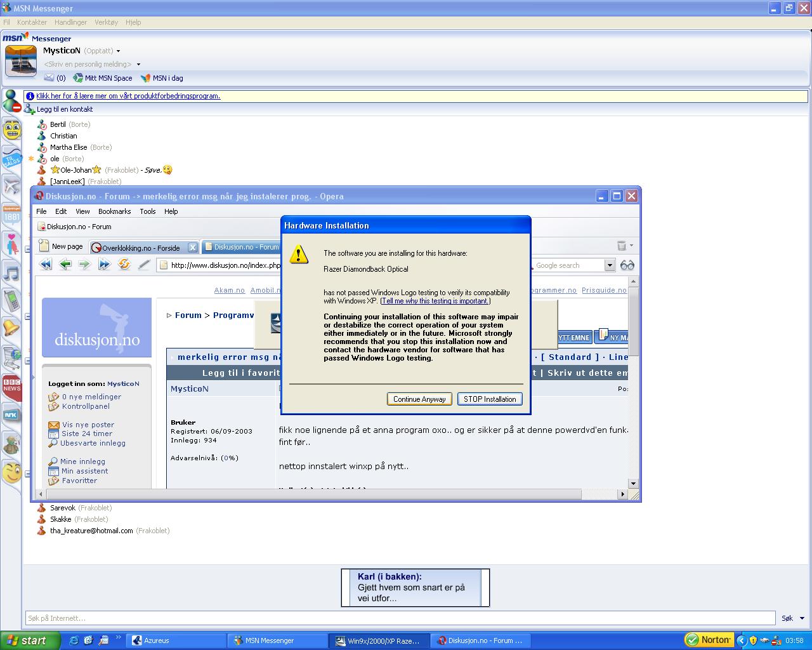Close the Overklokking.no tab with its X

click(x=192, y=248)
